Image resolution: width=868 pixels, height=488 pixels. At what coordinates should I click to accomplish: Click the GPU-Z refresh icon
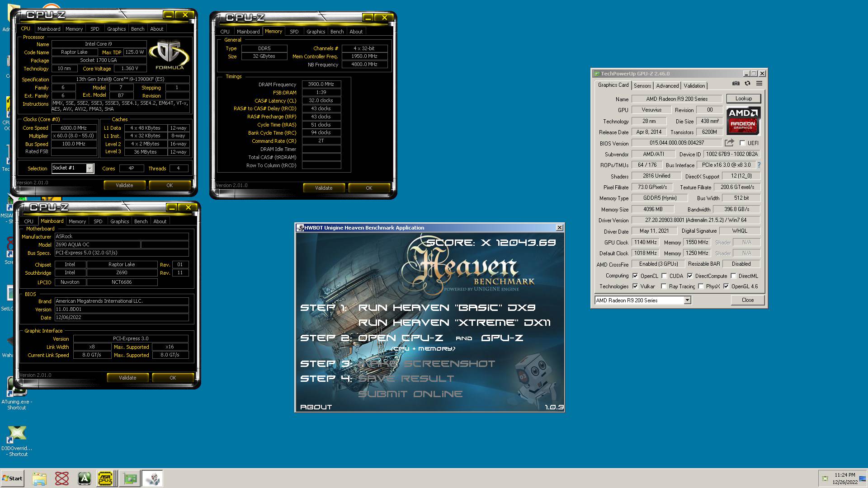click(x=747, y=84)
